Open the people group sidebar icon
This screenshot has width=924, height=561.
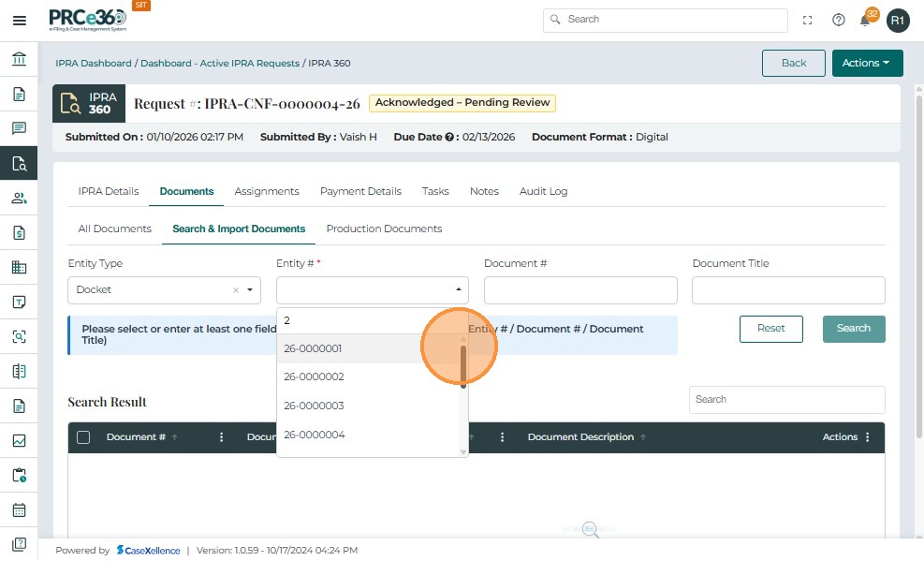tap(19, 198)
